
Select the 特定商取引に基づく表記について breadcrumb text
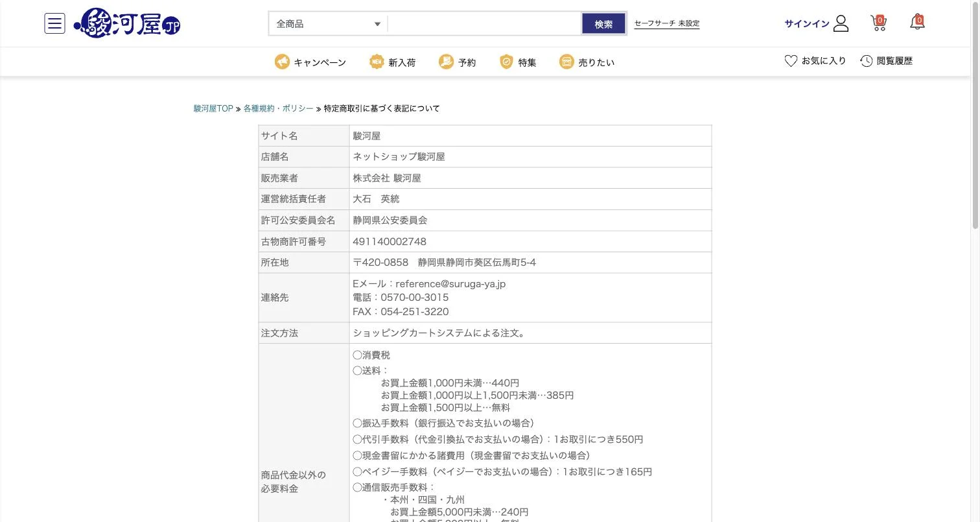[382, 108]
